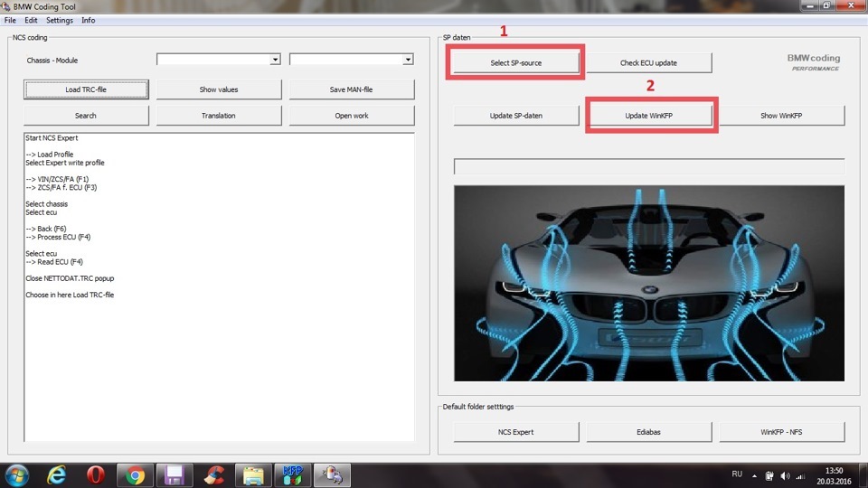Click the Show values button

coord(219,89)
